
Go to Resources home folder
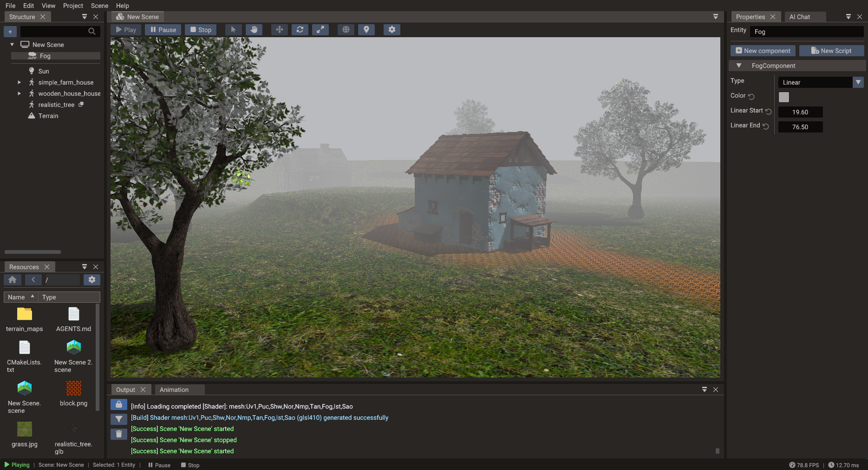point(13,280)
